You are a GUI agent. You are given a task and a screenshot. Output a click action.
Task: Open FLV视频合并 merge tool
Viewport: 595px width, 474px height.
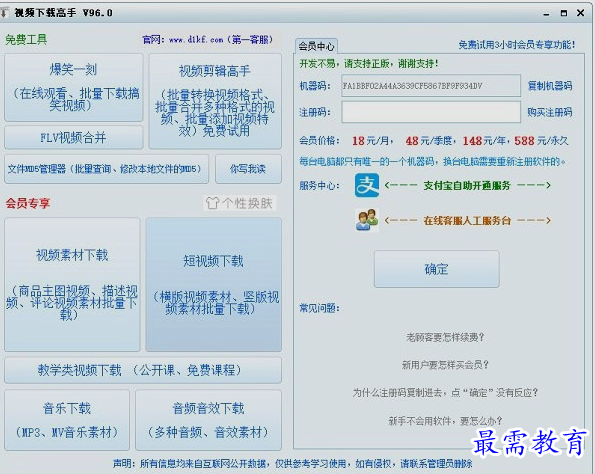tap(74, 137)
